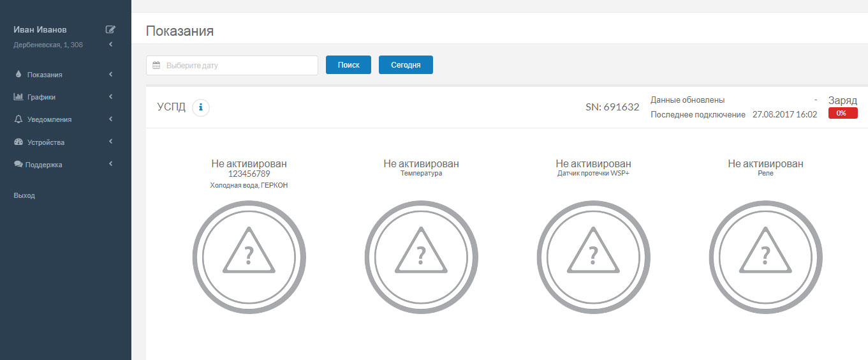Click the Холодная вода, ГЕРКОН label

249,185
